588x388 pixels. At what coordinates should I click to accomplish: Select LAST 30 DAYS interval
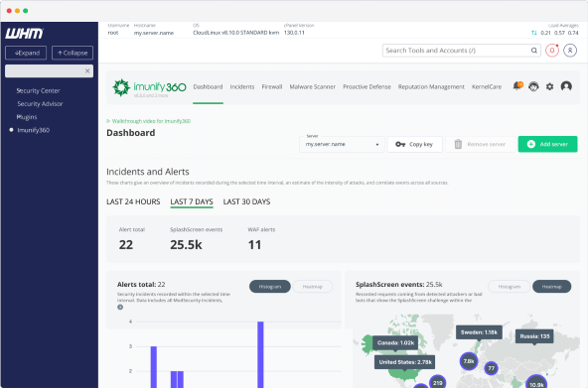tap(246, 201)
